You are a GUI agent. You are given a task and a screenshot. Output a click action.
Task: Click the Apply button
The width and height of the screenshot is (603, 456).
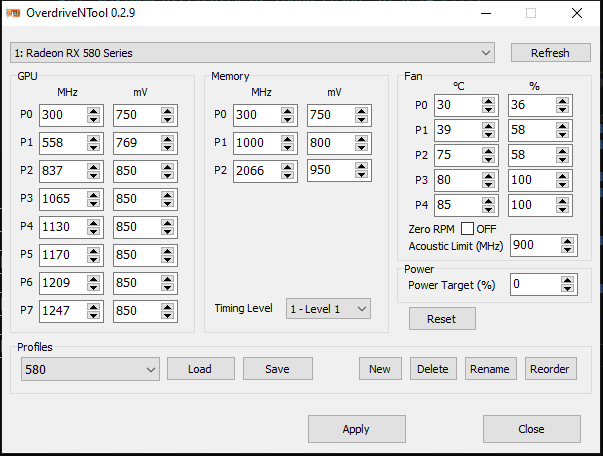click(x=356, y=429)
